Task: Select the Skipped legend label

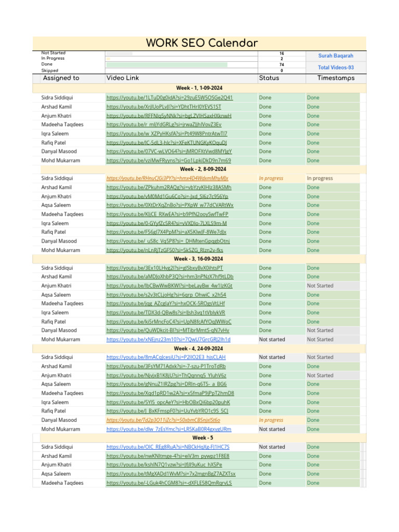Action: click(x=50, y=71)
